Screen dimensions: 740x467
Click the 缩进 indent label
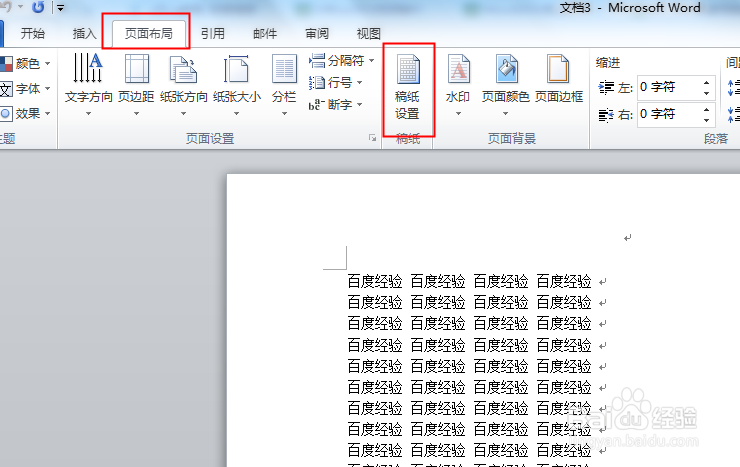[x=608, y=62]
